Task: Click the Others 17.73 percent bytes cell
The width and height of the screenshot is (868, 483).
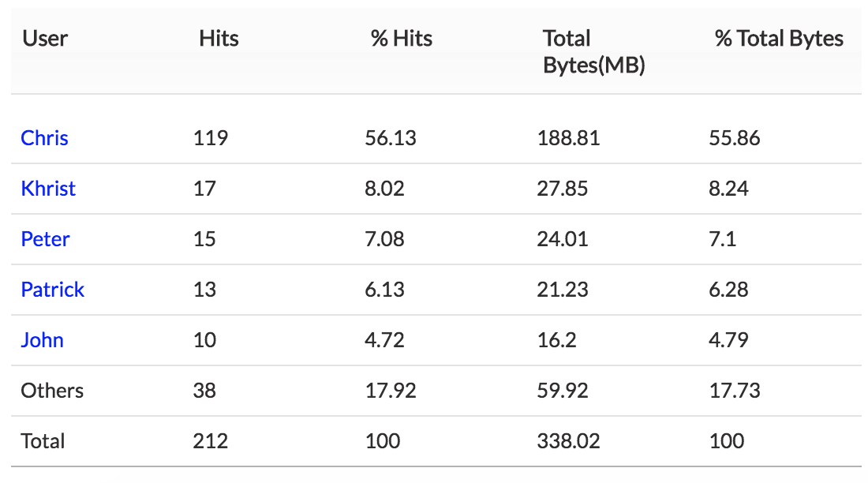Action: coord(735,391)
